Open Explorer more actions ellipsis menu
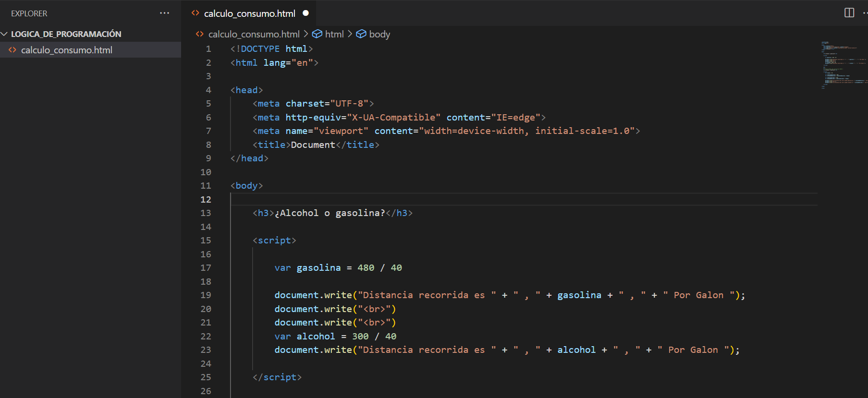868x398 pixels. tap(164, 13)
